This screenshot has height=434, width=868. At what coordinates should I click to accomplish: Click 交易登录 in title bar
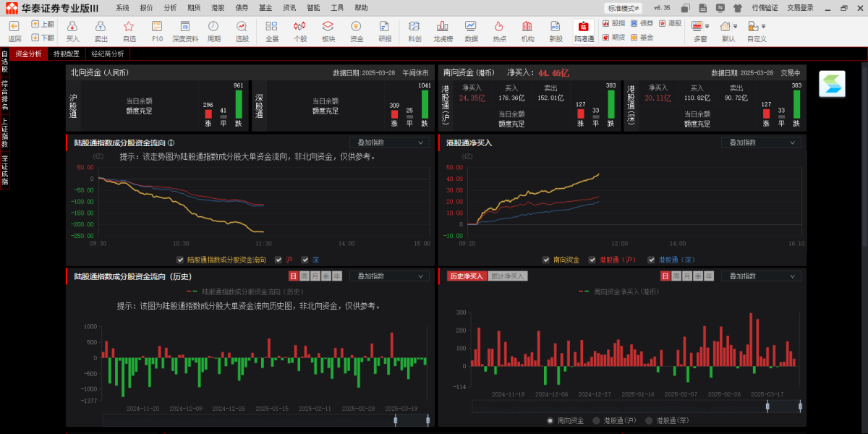click(800, 7)
